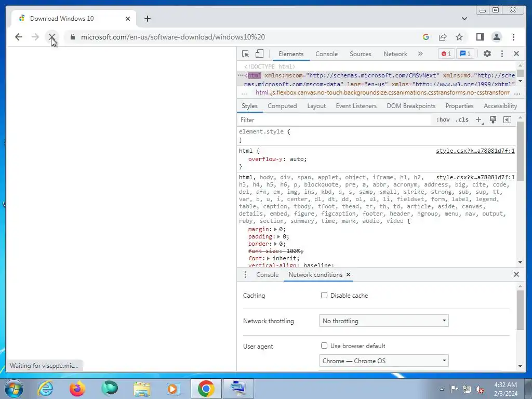Image resolution: width=532 pixels, height=399 pixels.
Task: Switch to the Elements tab
Action: click(x=291, y=54)
